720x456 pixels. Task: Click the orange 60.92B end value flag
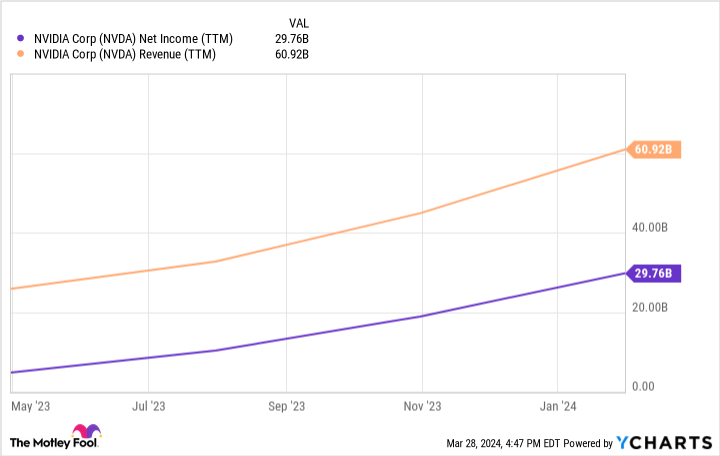pos(656,150)
